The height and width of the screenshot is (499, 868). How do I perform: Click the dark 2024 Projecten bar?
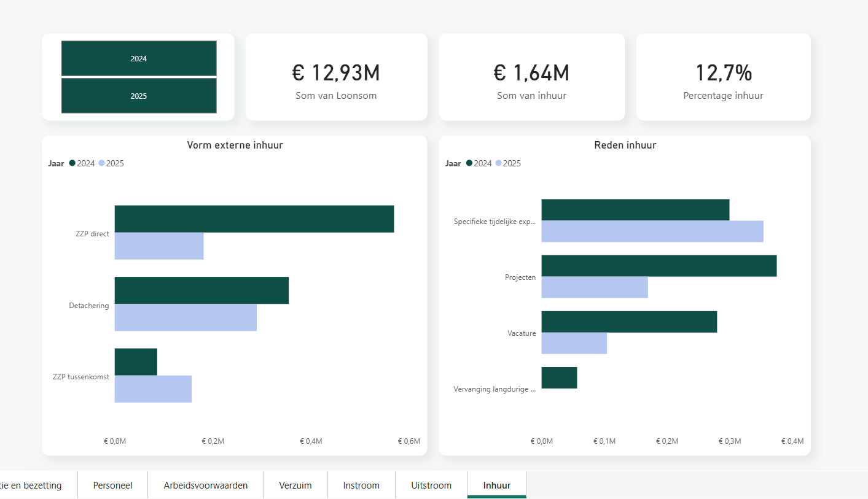pos(659,266)
